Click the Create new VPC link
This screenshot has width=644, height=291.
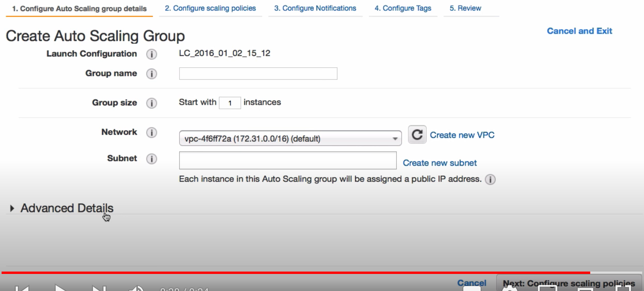[462, 135]
